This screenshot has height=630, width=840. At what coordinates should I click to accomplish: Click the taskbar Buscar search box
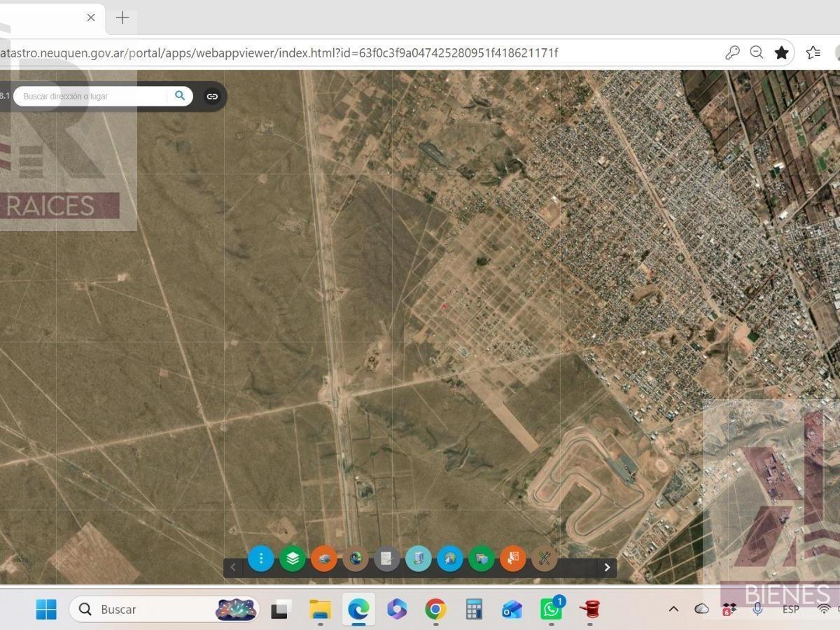[x=164, y=609]
